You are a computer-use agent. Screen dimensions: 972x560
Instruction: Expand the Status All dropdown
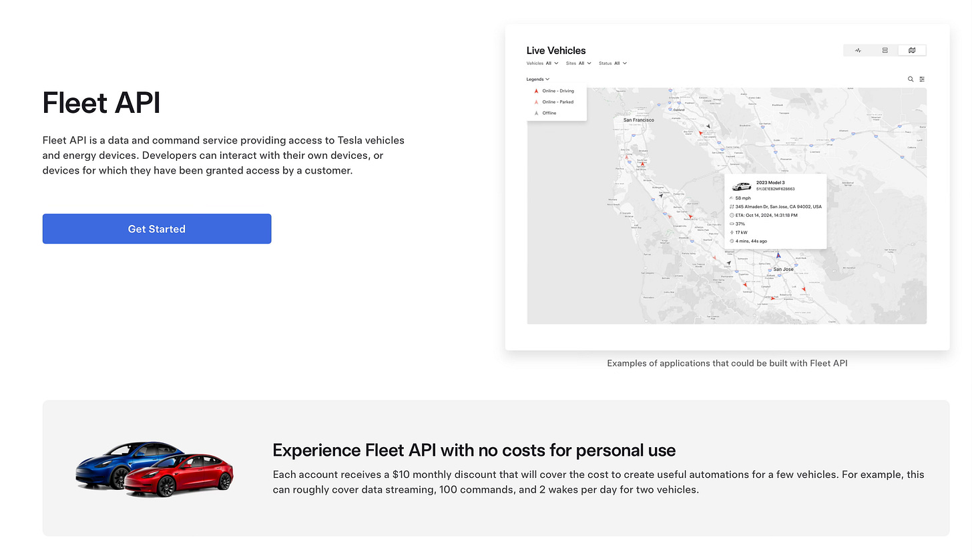click(x=613, y=63)
